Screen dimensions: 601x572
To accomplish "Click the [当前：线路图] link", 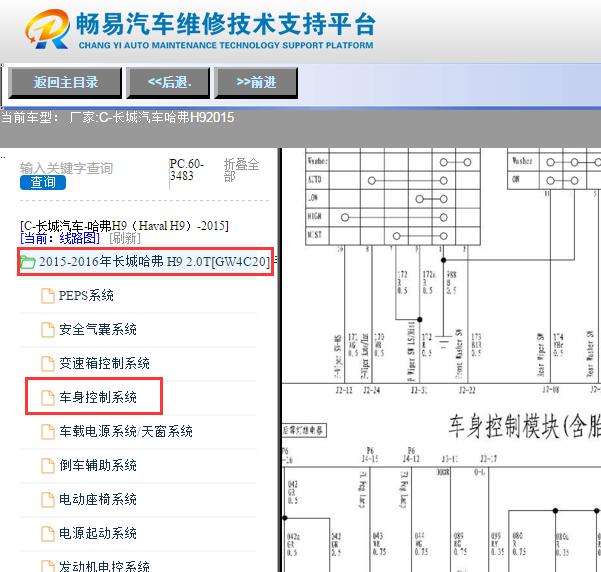I will click(60, 238).
